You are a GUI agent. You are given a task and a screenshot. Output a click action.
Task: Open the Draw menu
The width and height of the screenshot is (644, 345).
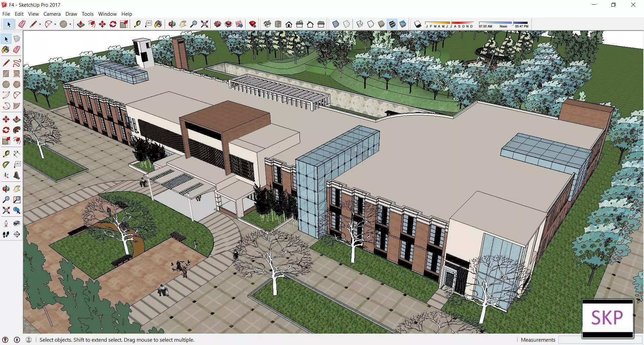coord(71,14)
